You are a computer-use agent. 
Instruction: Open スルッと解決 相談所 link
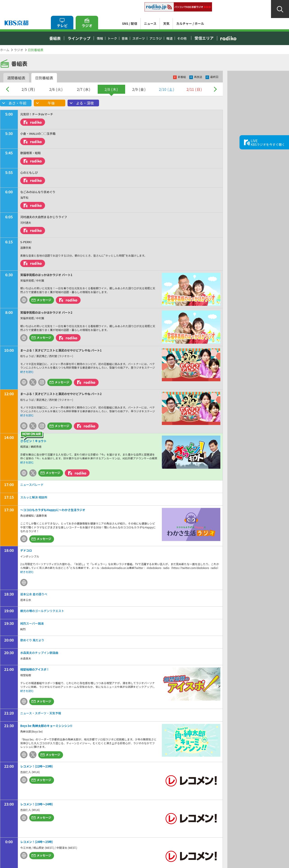34,497
